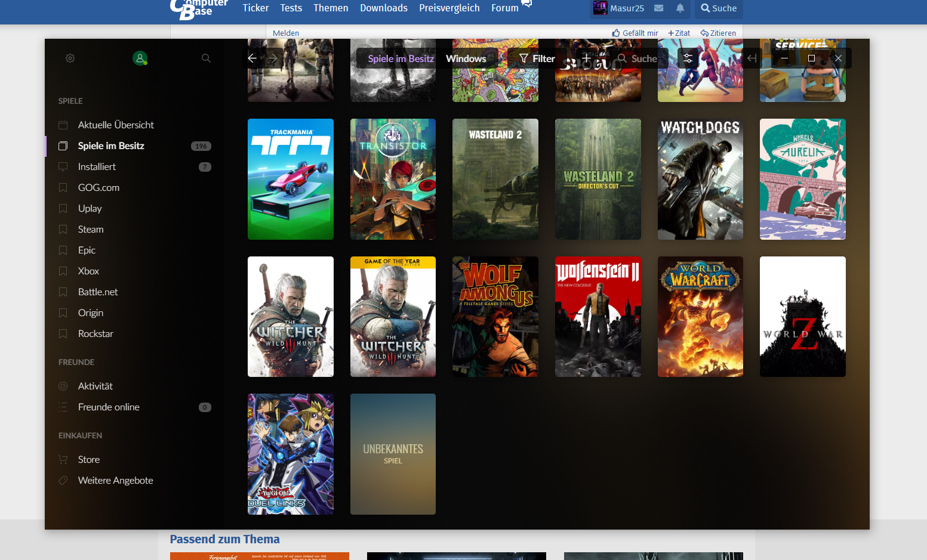Open the Filter funnel button
This screenshot has height=560, width=927.
537,58
